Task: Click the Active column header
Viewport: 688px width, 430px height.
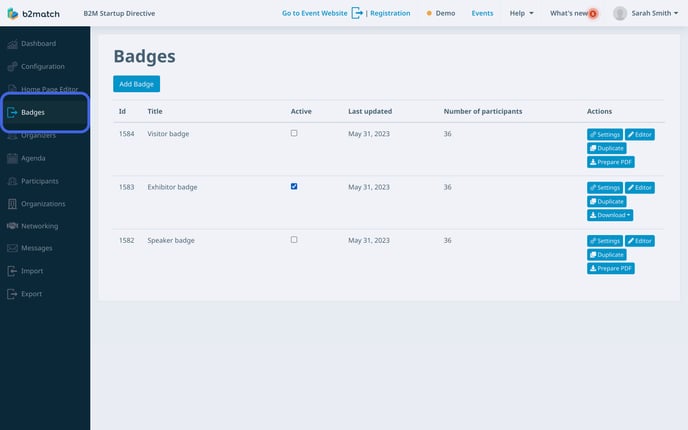Action: click(x=301, y=111)
